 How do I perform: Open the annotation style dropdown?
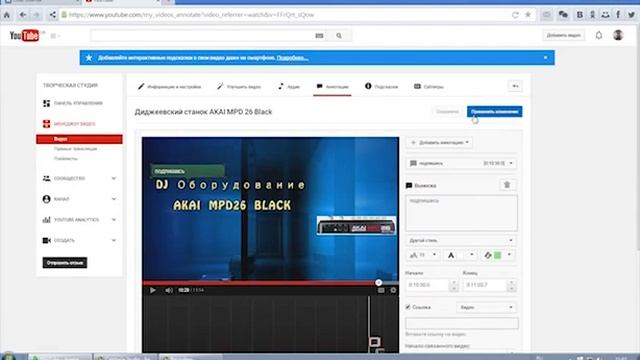tap(461, 240)
